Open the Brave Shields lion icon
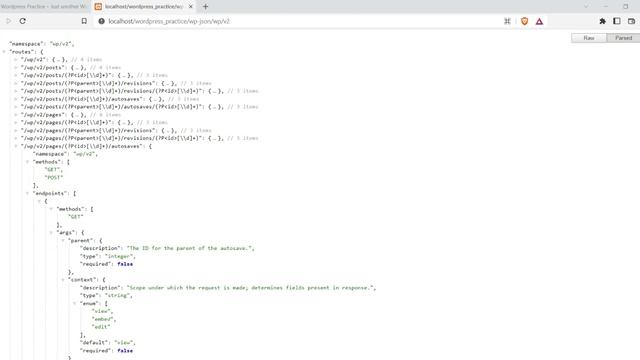Screen dimensions: 640x360 tap(524, 21)
